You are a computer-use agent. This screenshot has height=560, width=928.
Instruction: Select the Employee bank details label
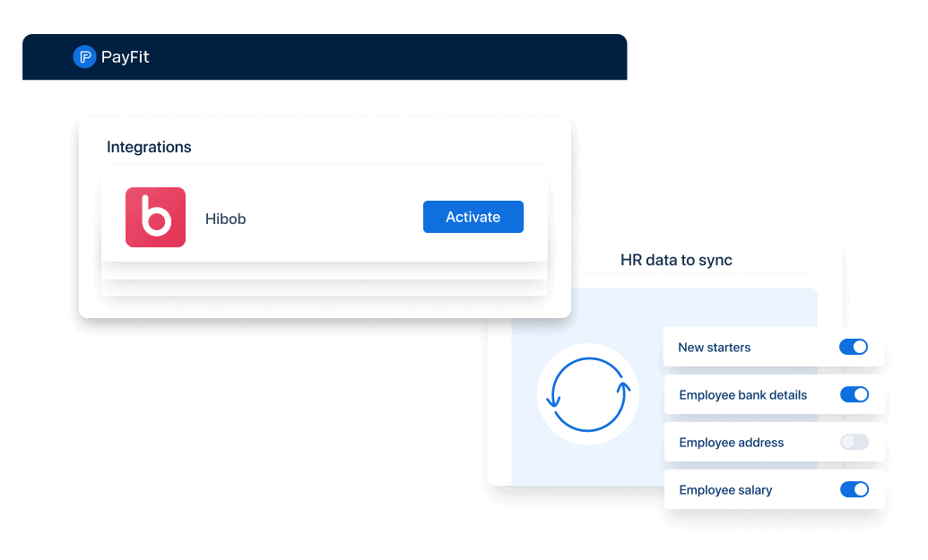pos(742,395)
